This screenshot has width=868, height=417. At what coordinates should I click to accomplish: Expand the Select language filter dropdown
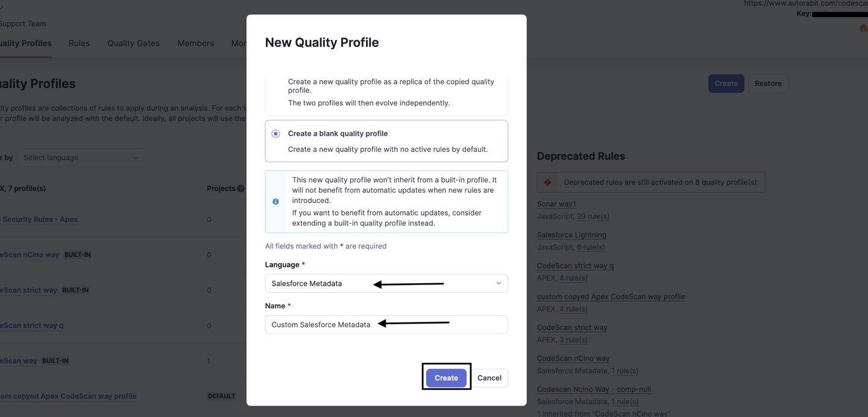coord(81,158)
